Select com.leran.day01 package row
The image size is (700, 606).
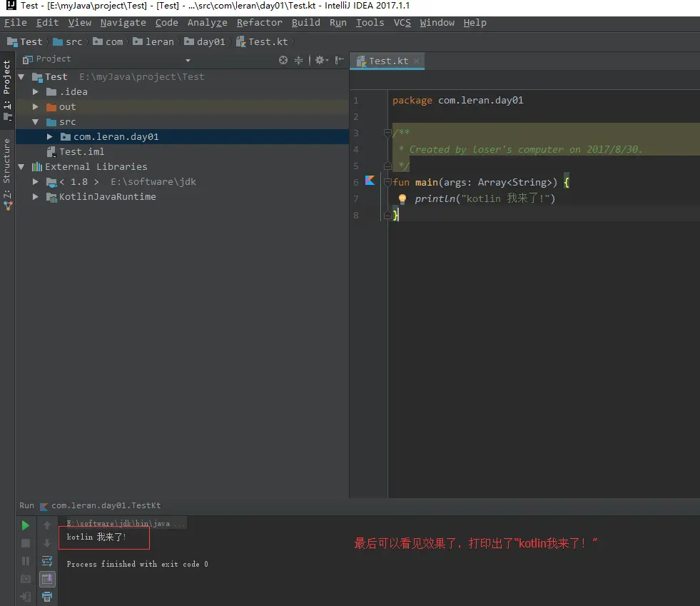point(182,136)
